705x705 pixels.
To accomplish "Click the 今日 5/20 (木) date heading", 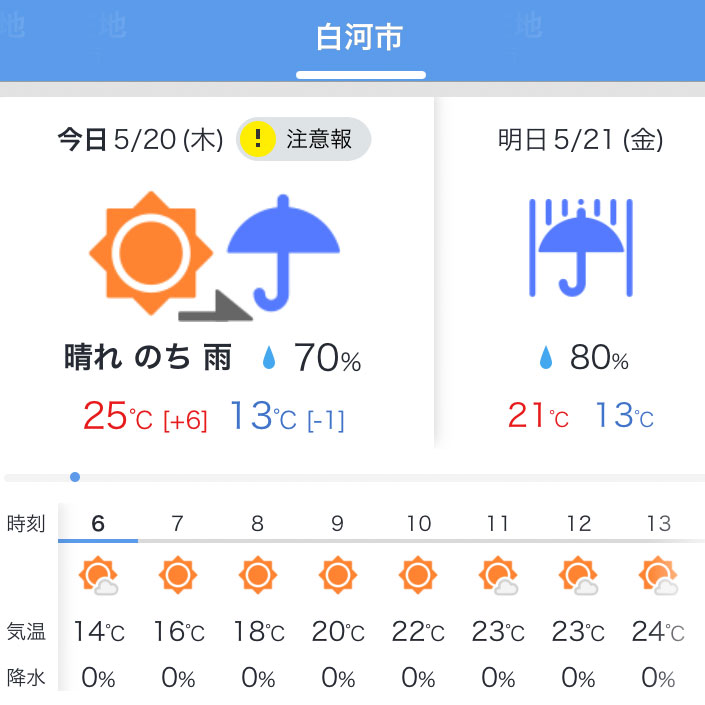I will [x=140, y=139].
